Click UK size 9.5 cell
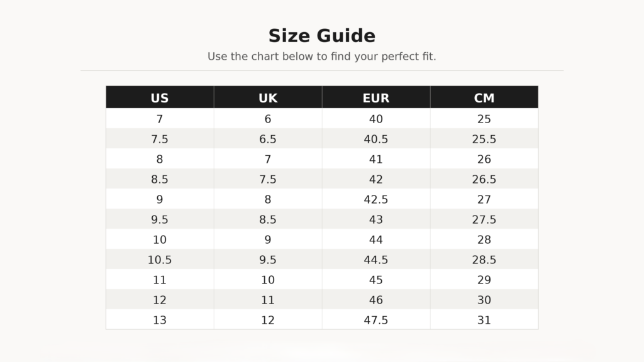The height and width of the screenshot is (362, 644). click(x=268, y=260)
